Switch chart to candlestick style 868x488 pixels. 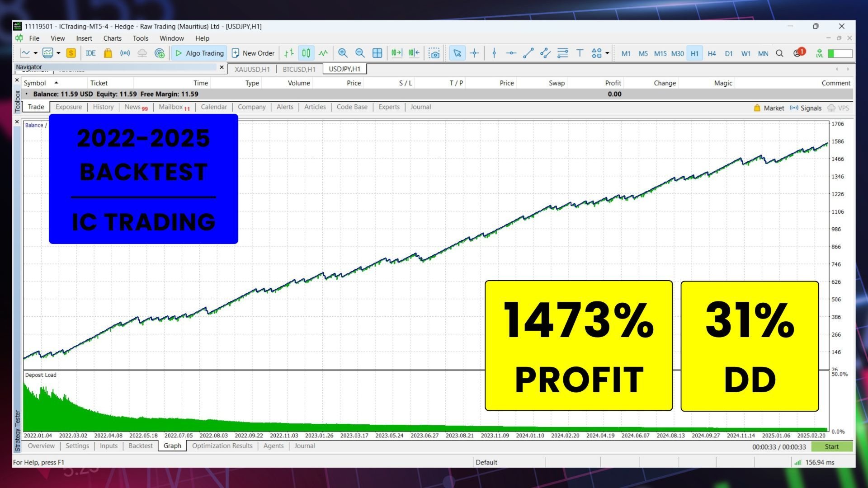point(306,53)
